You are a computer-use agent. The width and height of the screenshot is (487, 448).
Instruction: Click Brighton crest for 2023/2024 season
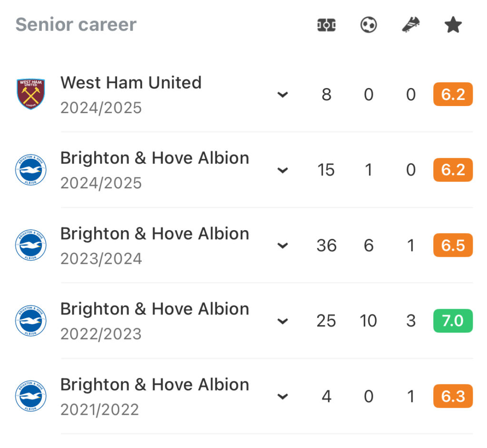[x=31, y=245]
